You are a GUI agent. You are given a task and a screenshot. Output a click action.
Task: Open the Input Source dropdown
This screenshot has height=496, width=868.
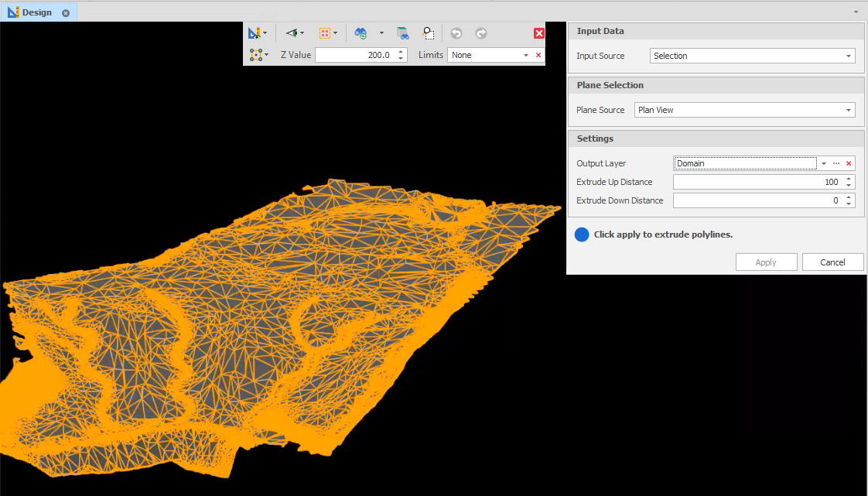click(x=848, y=56)
